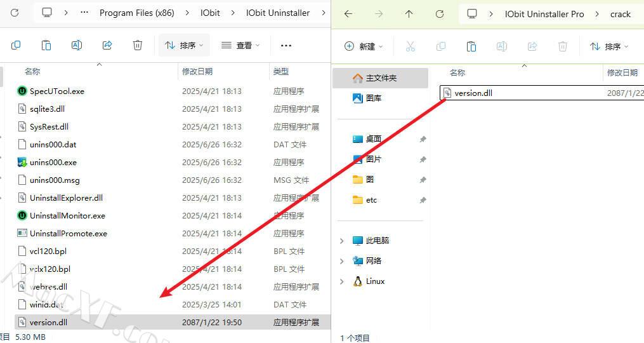The width and height of the screenshot is (644, 343).
Task: Click unins000.exe installer icon
Action: [x=22, y=162]
